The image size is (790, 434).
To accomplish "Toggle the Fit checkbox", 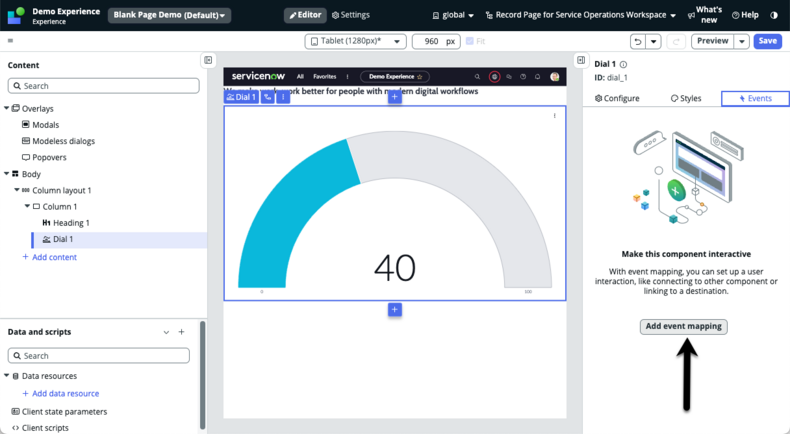I will 470,41.
